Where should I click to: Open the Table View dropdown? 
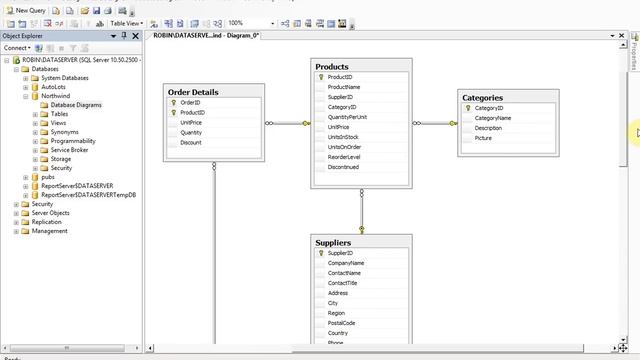tap(127, 23)
